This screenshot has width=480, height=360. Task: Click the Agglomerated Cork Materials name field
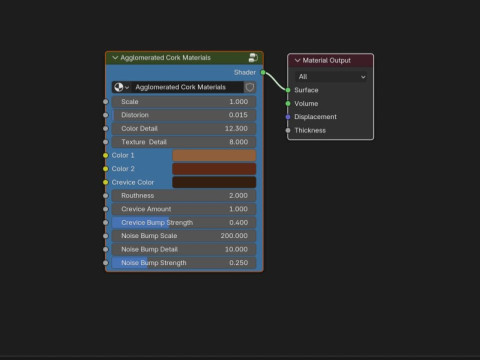pos(187,87)
